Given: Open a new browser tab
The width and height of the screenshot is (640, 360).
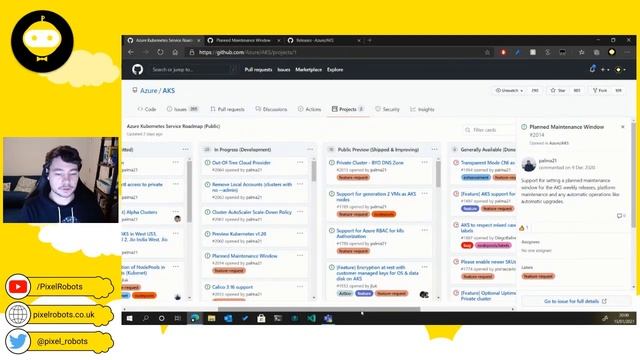Looking at the screenshot, I should [x=370, y=40].
